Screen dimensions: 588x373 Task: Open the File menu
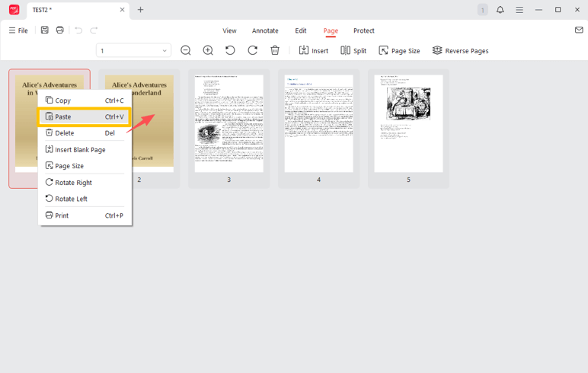tap(18, 30)
